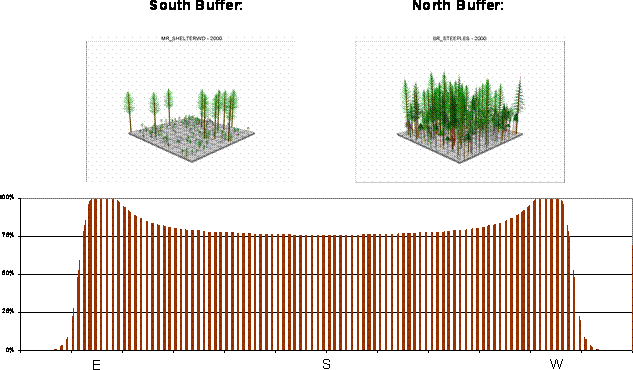Click the E direction axis label
This screenshot has height=370, width=633.
(96, 364)
